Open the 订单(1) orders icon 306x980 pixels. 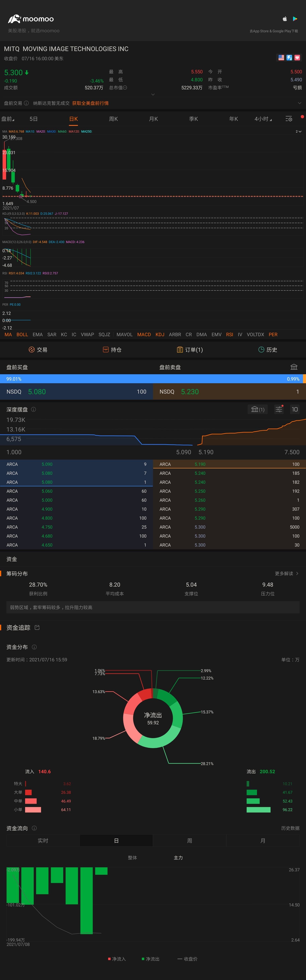coord(180,350)
